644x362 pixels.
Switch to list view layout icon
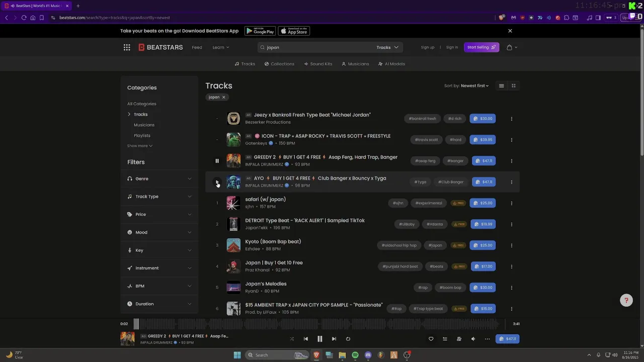point(501,86)
